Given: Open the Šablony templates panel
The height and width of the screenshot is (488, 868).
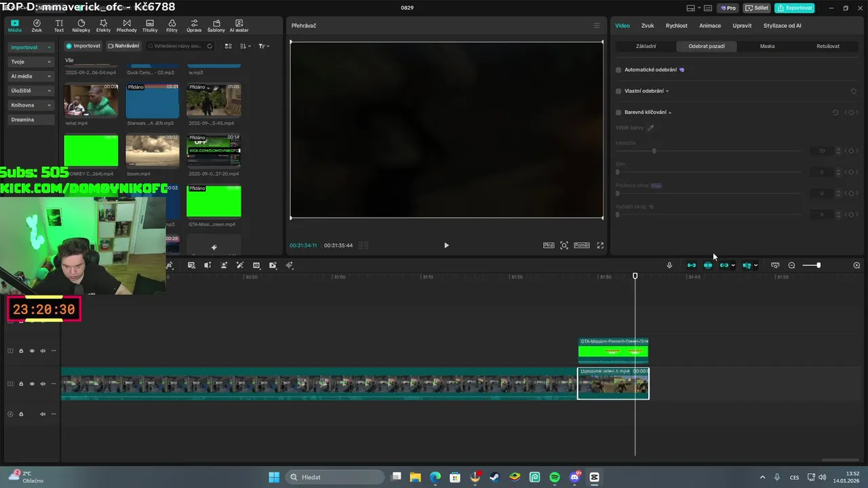Looking at the screenshot, I should point(216,26).
